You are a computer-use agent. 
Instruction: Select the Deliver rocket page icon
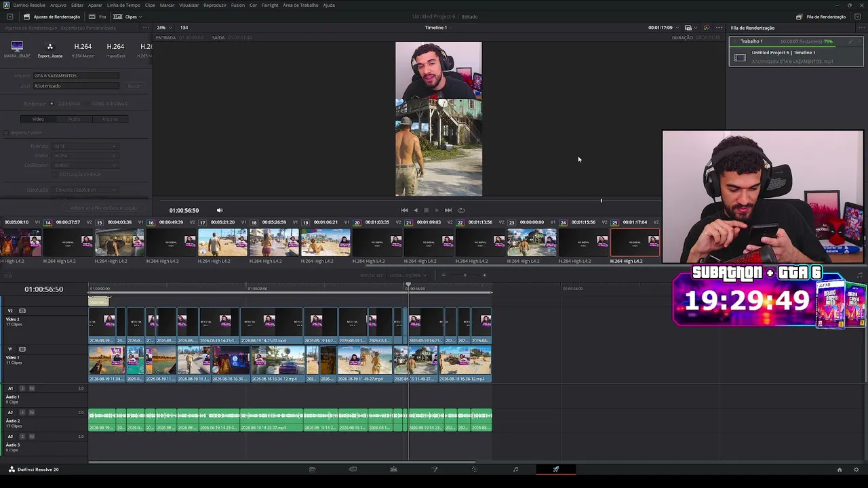(556, 469)
